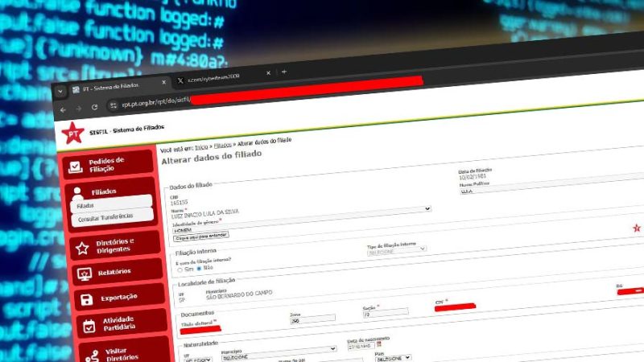The height and width of the screenshot is (362, 644).
Task: Click the star icon beside Diretórios e Dirigentes
Action: pos(82,248)
